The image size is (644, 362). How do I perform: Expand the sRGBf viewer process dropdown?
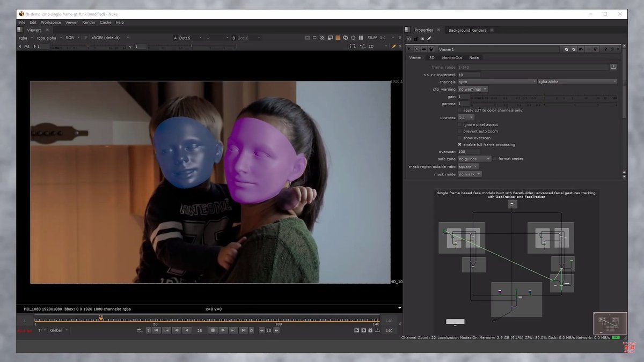pos(111,38)
